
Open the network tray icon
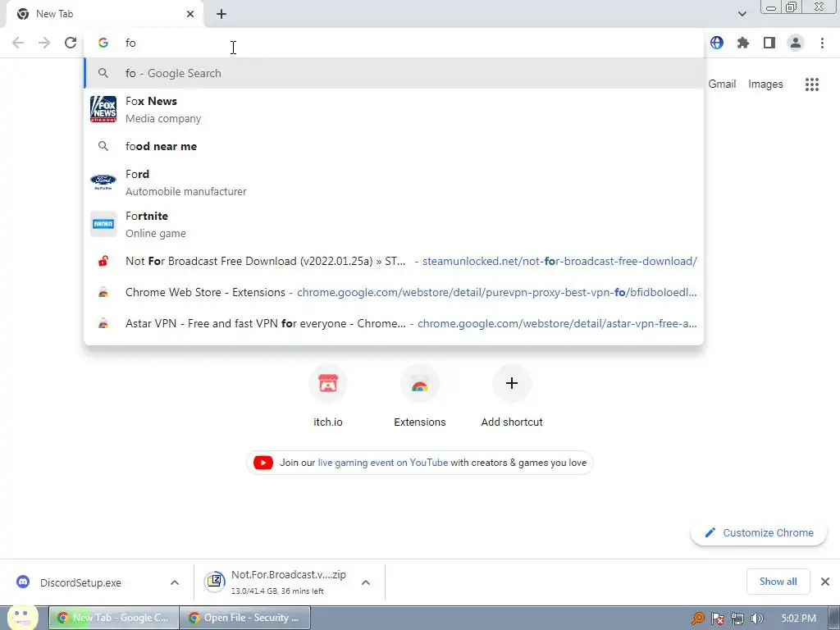pyautogui.click(x=737, y=619)
